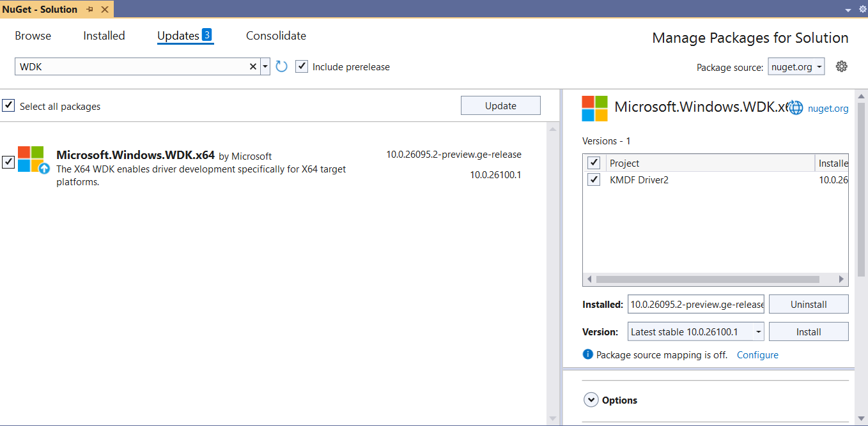Click the Update button

tap(500, 105)
